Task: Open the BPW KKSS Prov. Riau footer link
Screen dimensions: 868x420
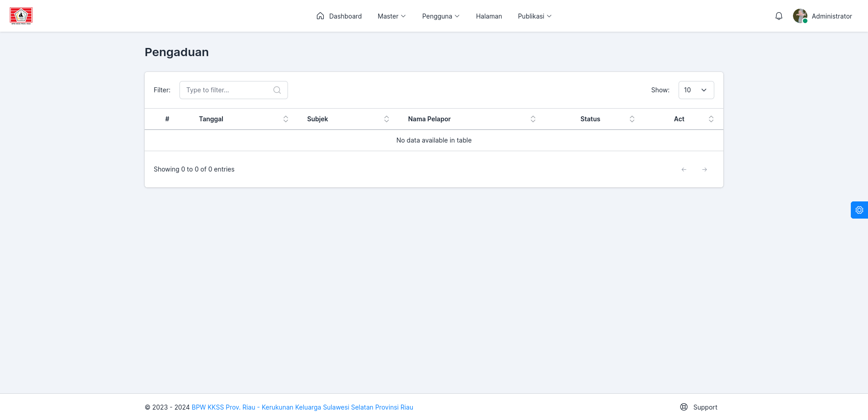Action: (x=302, y=407)
